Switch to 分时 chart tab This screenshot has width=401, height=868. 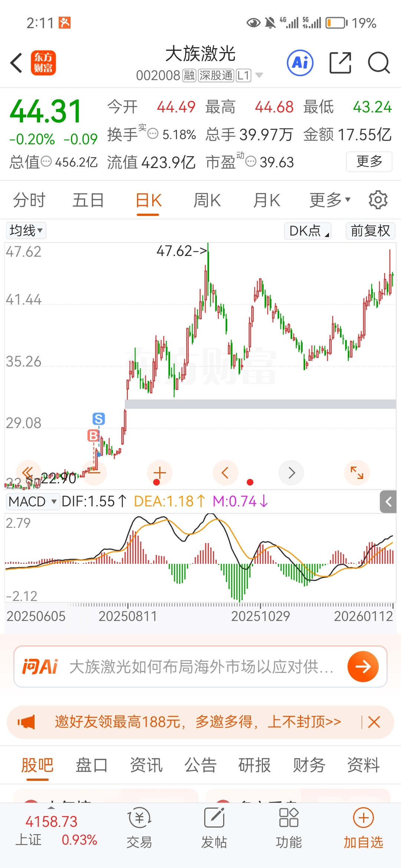(29, 200)
